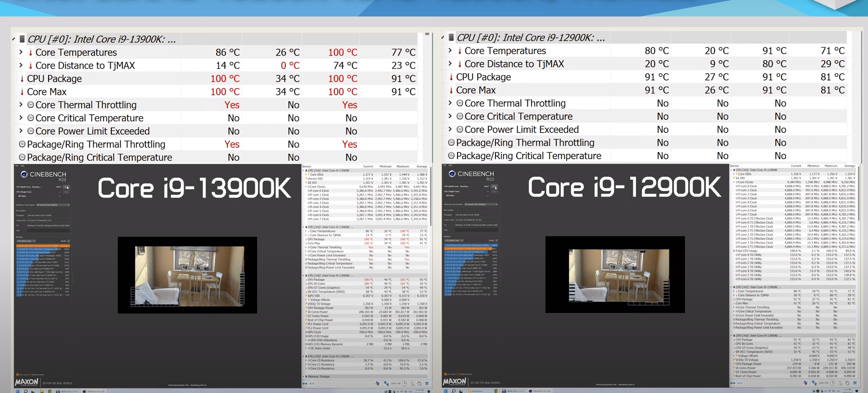868x393 pixels.
Task: Open settings gear in the 13900K HWiNFO toolbar
Action: pyautogui.click(x=419, y=383)
